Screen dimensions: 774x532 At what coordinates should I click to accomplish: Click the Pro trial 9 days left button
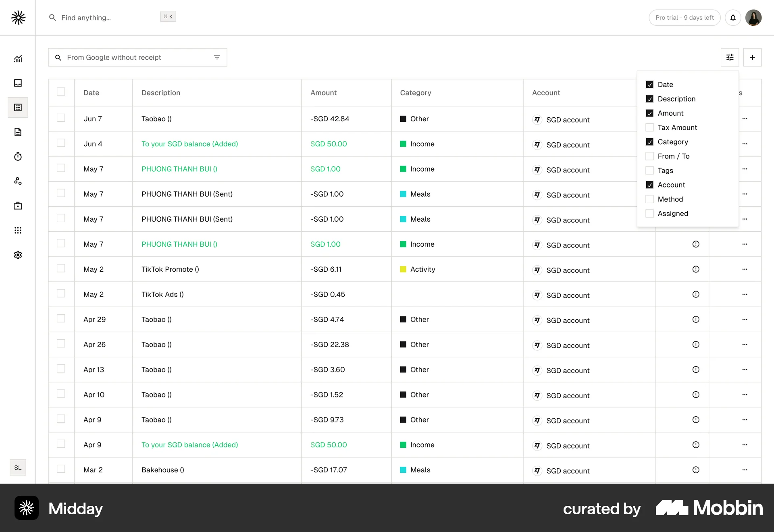coord(684,18)
